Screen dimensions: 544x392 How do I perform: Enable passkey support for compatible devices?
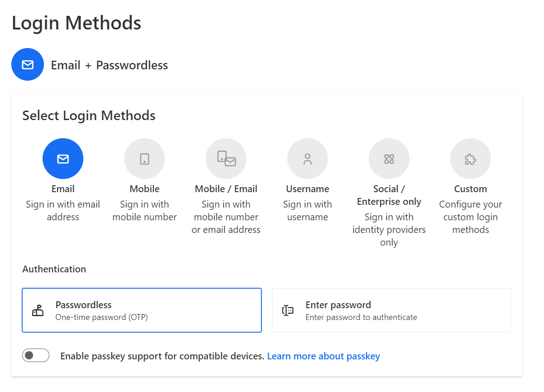coord(35,355)
